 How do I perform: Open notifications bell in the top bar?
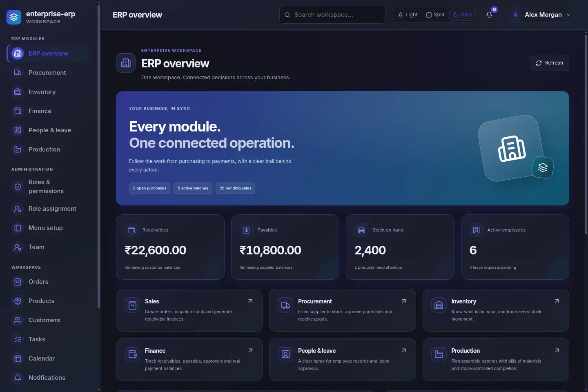(489, 15)
